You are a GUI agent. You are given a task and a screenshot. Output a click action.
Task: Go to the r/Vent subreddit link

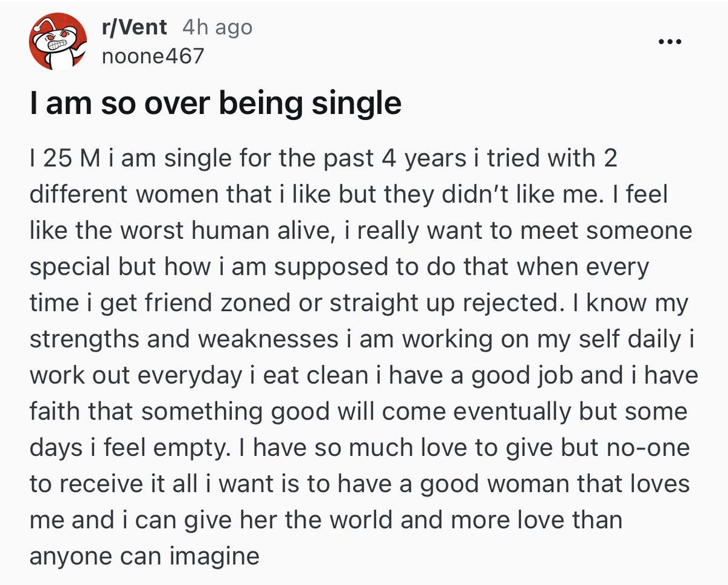(x=134, y=28)
